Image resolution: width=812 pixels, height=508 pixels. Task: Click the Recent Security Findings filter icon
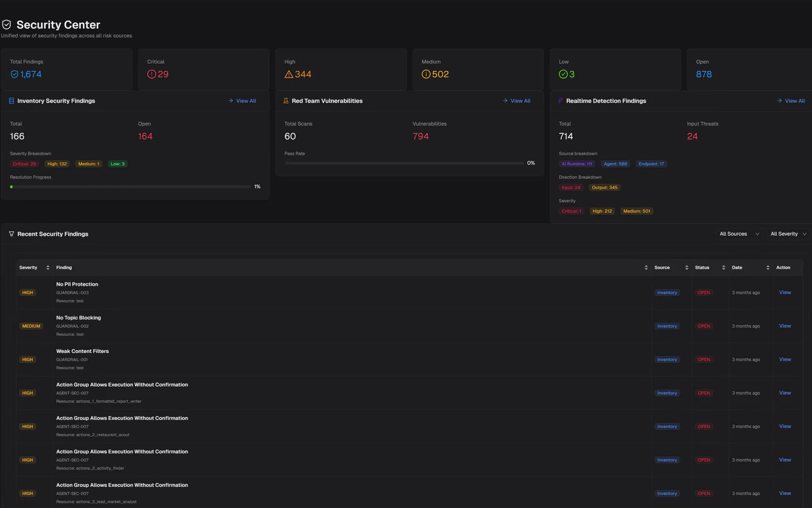(x=11, y=234)
